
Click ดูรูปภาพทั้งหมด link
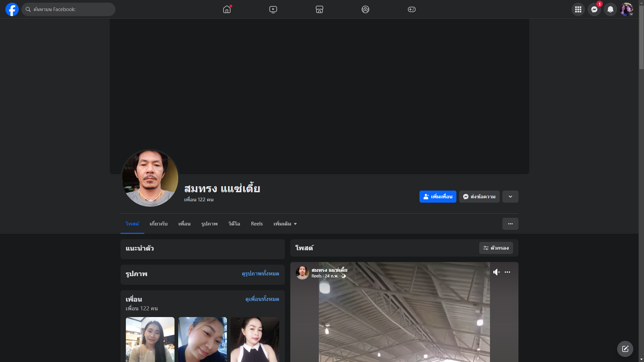coord(260,274)
